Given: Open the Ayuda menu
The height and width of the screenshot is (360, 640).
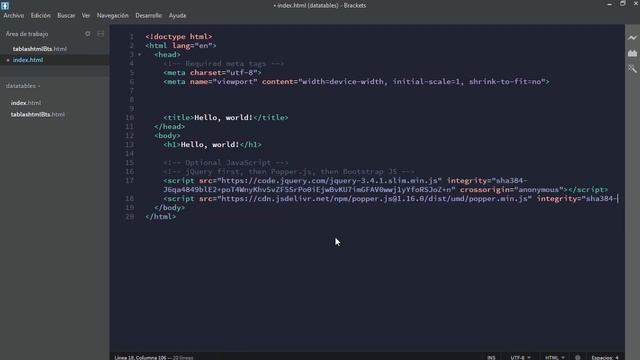Looking at the screenshot, I should [178, 16].
